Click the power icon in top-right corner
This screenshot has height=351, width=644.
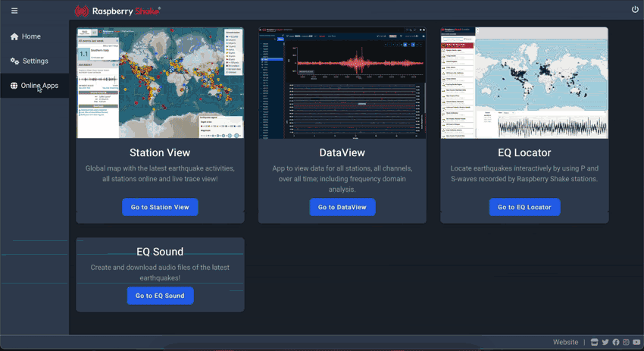635,10
